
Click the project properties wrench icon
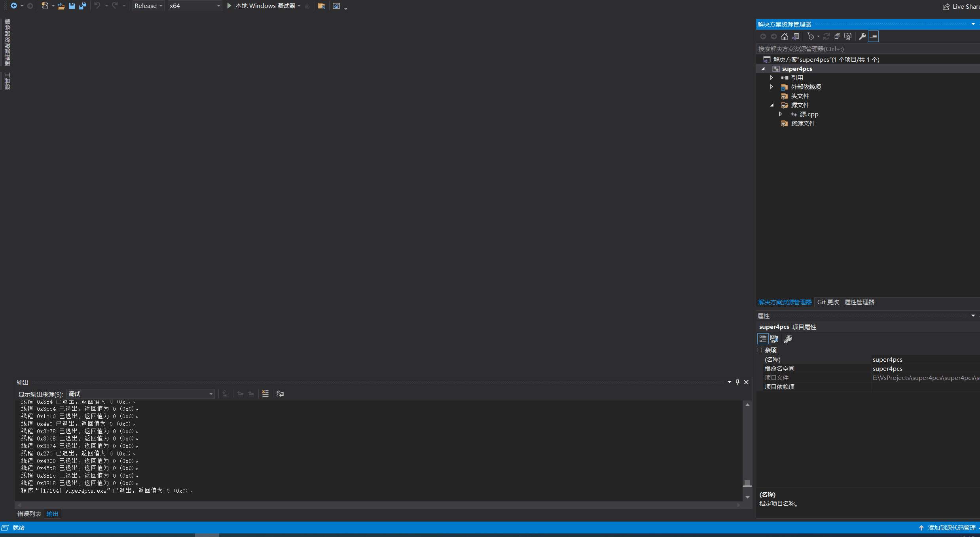coord(788,339)
